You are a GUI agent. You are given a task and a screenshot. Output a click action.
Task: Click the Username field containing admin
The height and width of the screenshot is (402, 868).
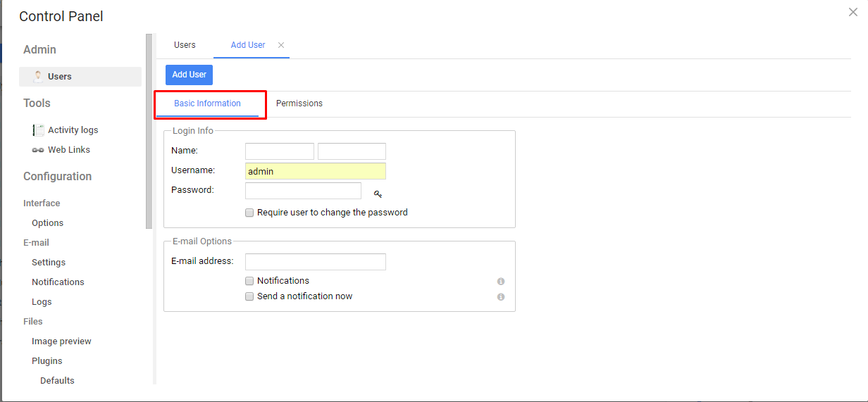pos(316,171)
